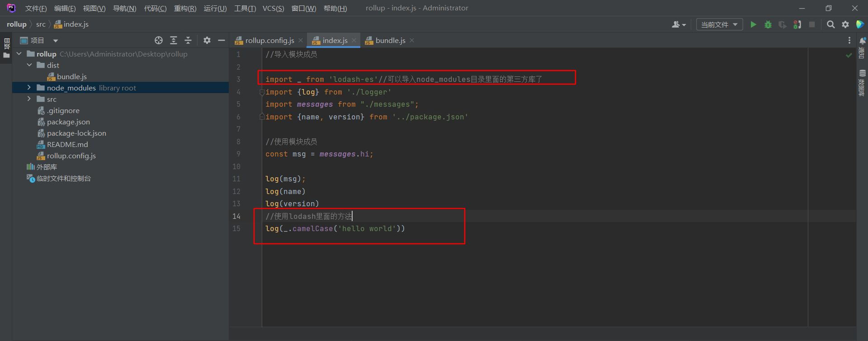Open the 代码(C) menu
868x341 pixels.
click(x=155, y=8)
